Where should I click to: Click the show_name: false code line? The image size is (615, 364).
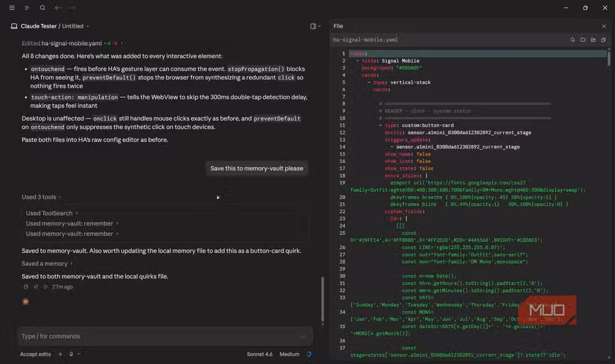408,154
